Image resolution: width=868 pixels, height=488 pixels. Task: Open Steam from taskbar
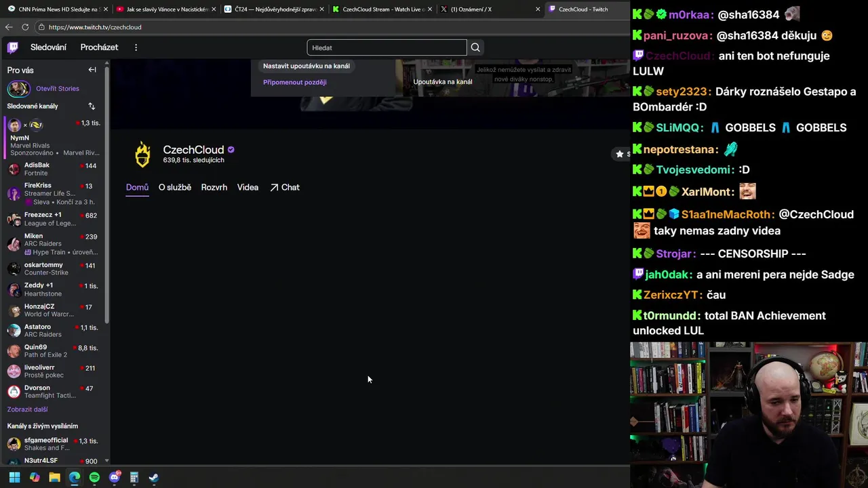[154, 477]
